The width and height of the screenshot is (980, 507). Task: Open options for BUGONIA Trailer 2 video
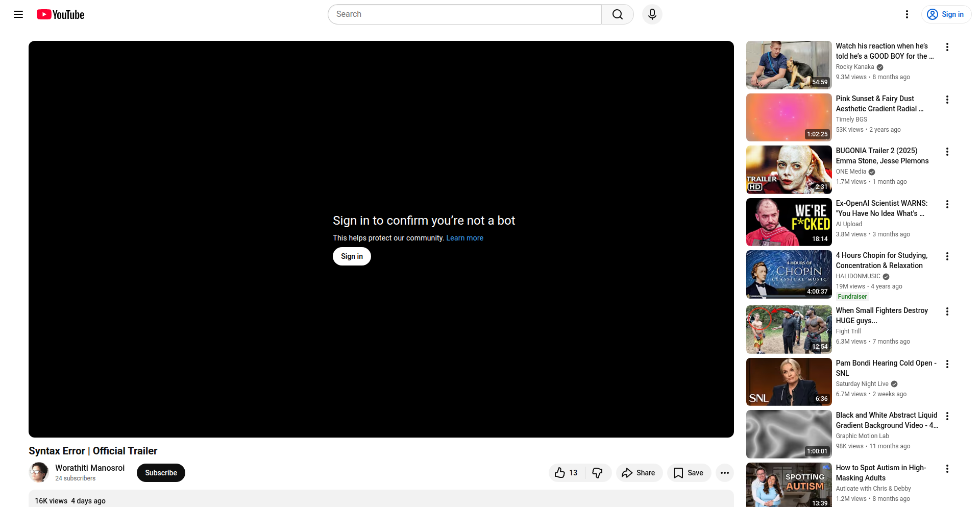point(947,152)
